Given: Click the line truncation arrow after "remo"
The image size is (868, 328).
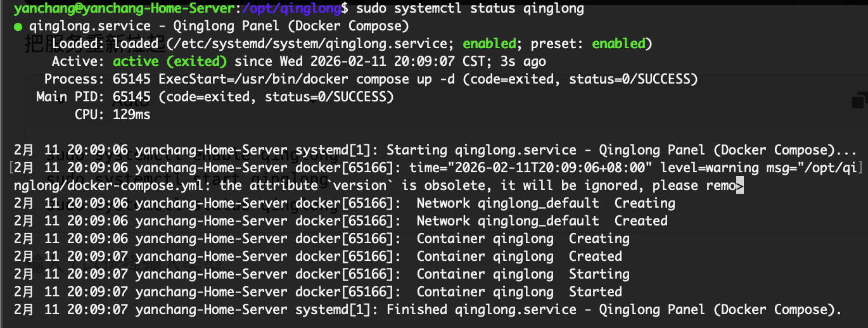Looking at the screenshot, I should click(739, 186).
